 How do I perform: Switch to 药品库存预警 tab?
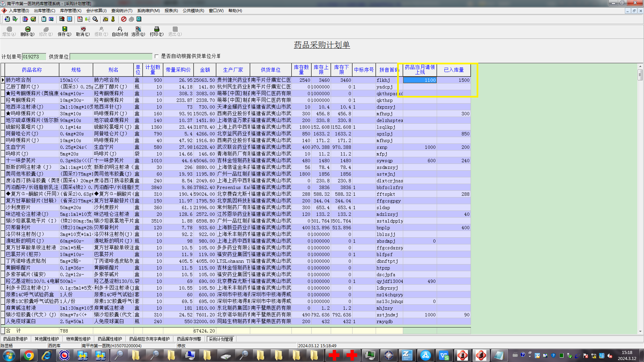click(x=189, y=339)
